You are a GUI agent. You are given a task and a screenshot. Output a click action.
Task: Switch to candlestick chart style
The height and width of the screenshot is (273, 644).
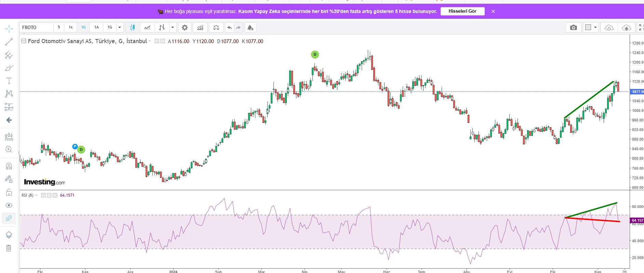pos(133,27)
